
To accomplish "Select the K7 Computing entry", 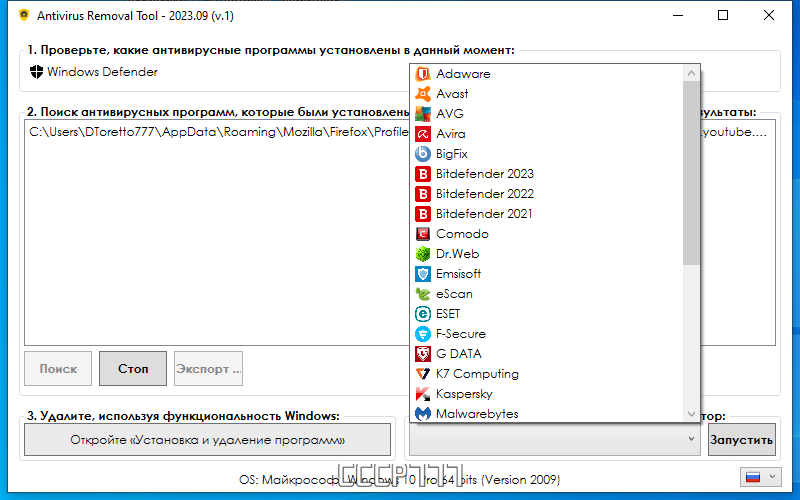I will [546, 374].
